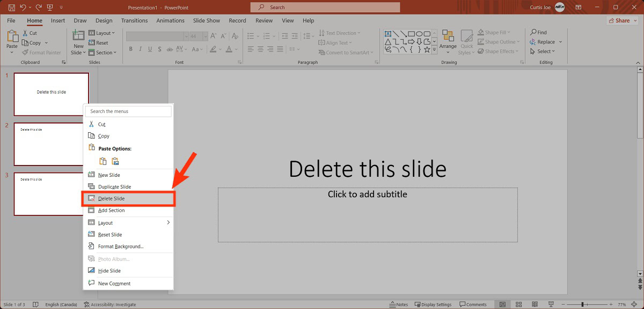
Task: Open Comments from the status bar
Action: tap(473, 305)
